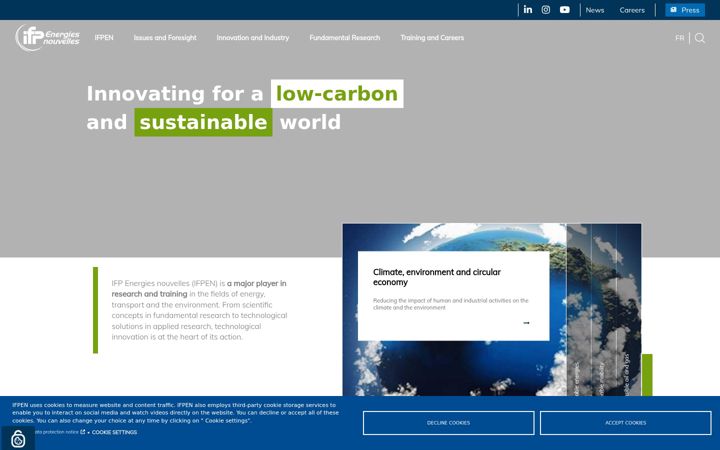Click 'Reducing the impact of human' description text
The height and width of the screenshot is (450, 720).
coord(450,304)
